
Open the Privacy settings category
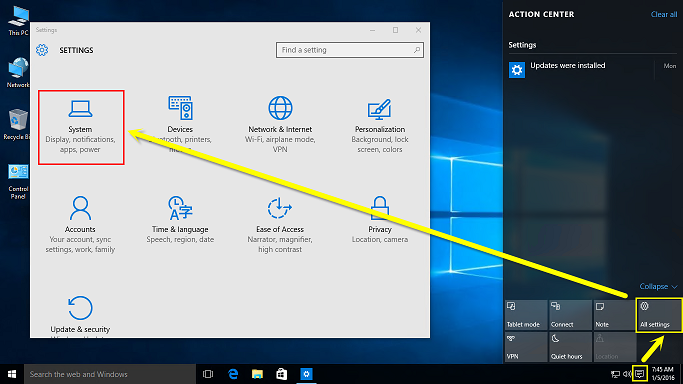click(x=380, y=220)
